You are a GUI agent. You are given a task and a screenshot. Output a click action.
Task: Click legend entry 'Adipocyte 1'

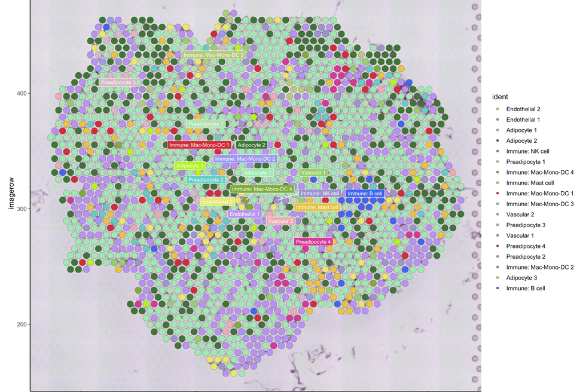pyautogui.click(x=521, y=130)
